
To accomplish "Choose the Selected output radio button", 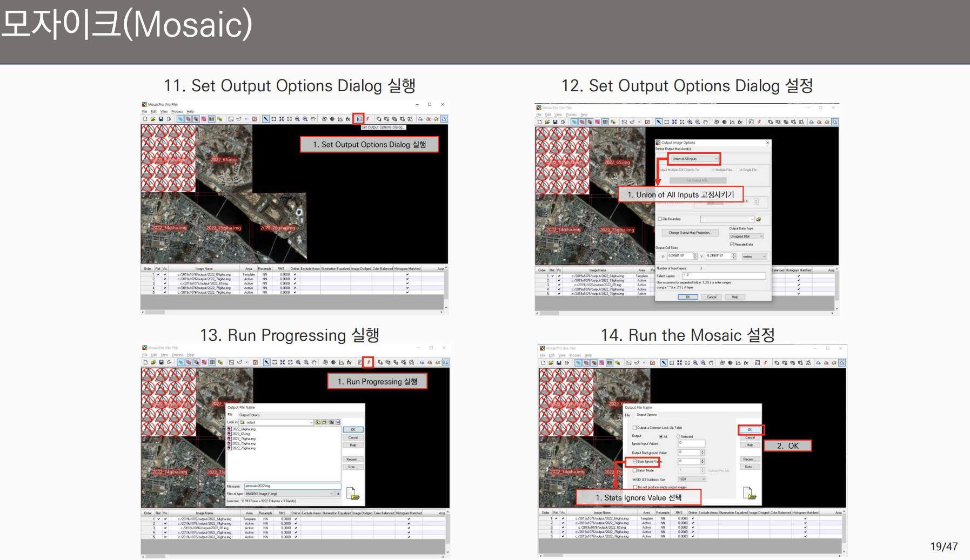I will tap(678, 437).
